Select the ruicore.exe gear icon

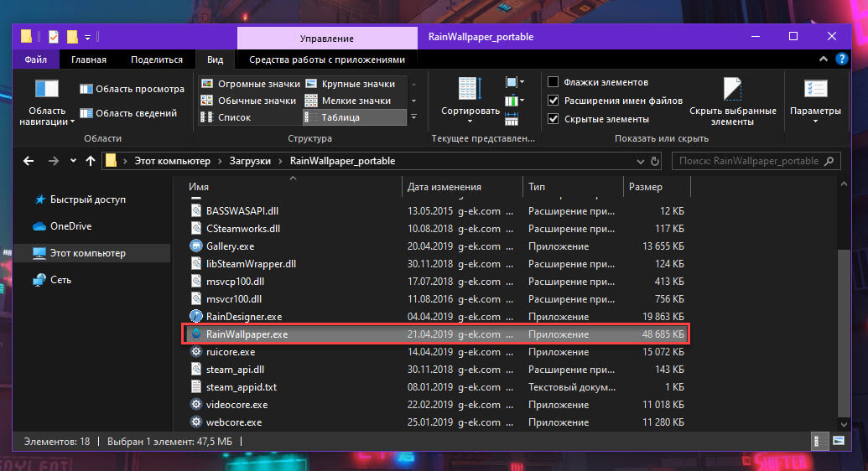pyautogui.click(x=196, y=351)
